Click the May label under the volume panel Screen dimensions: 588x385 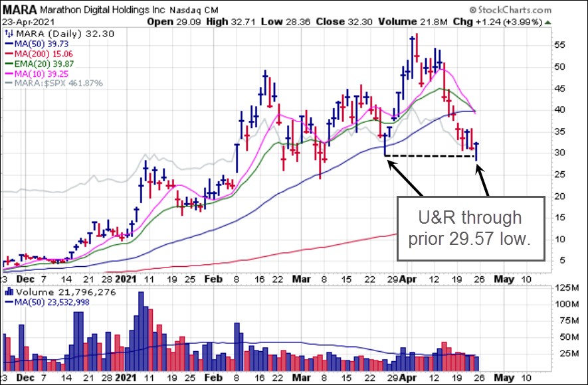tap(504, 377)
